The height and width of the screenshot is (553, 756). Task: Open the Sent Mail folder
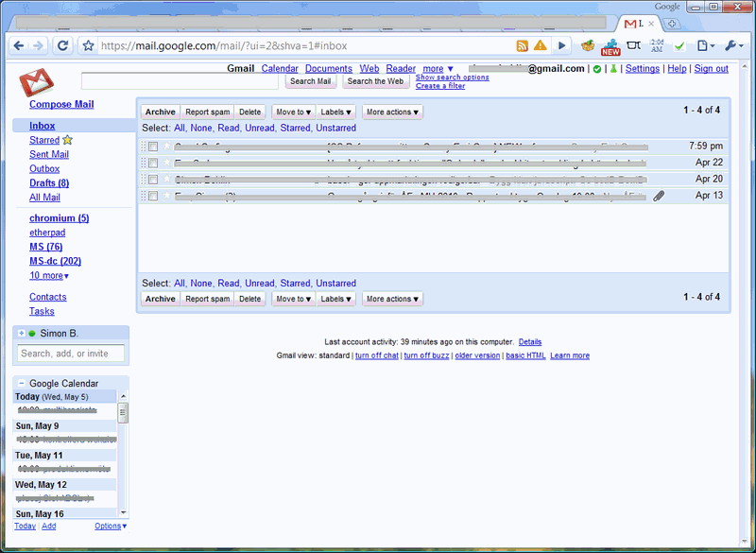[49, 154]
